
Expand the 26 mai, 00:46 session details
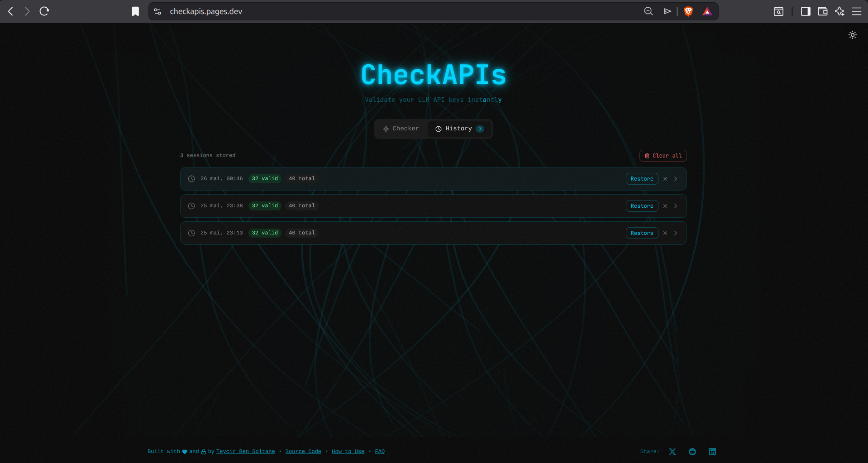point(676,179)
